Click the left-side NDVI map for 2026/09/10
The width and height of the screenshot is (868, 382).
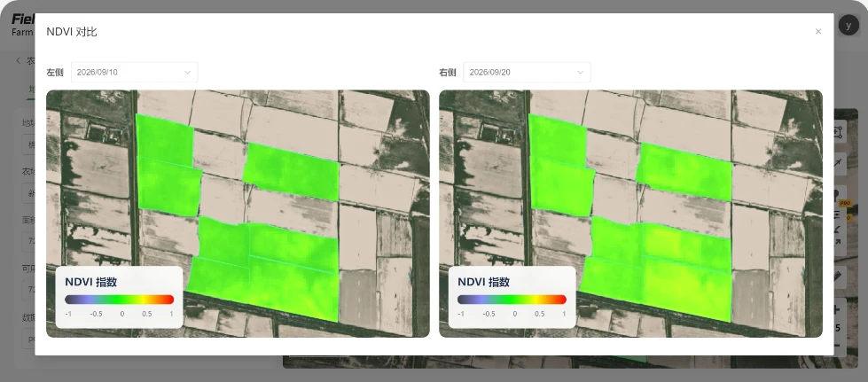click(x=238, y=214)
